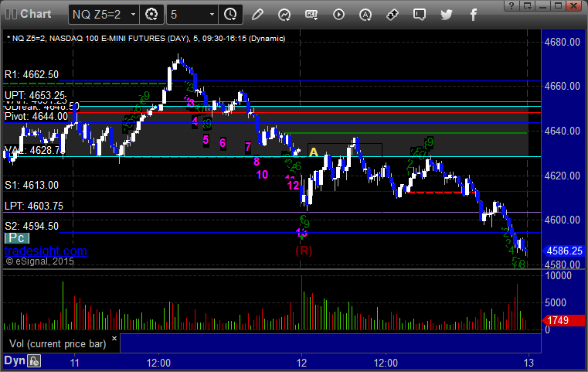The image size is (588, 372).
Task: Click the 4680.00 price axis label
Action: pyautogui.click(x=563, y=42)
